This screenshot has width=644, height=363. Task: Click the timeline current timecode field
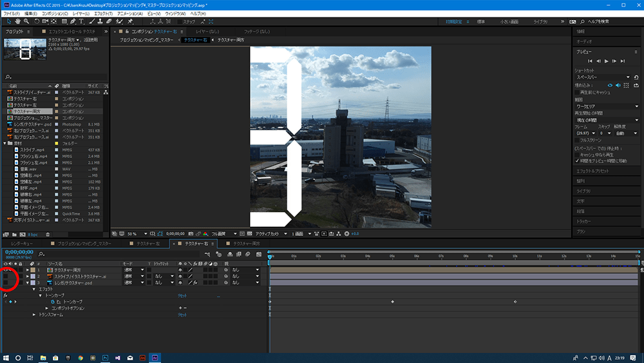click(18, 252)
